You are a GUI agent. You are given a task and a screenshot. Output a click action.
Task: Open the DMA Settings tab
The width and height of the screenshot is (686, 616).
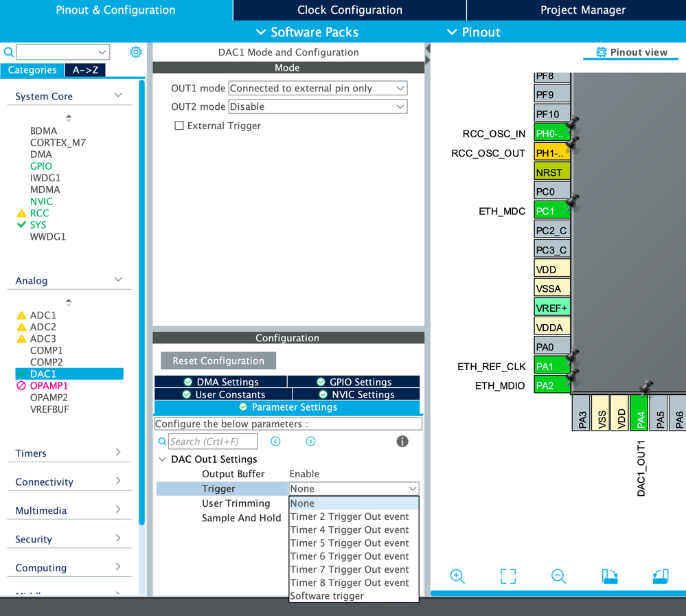coord(221,382)
